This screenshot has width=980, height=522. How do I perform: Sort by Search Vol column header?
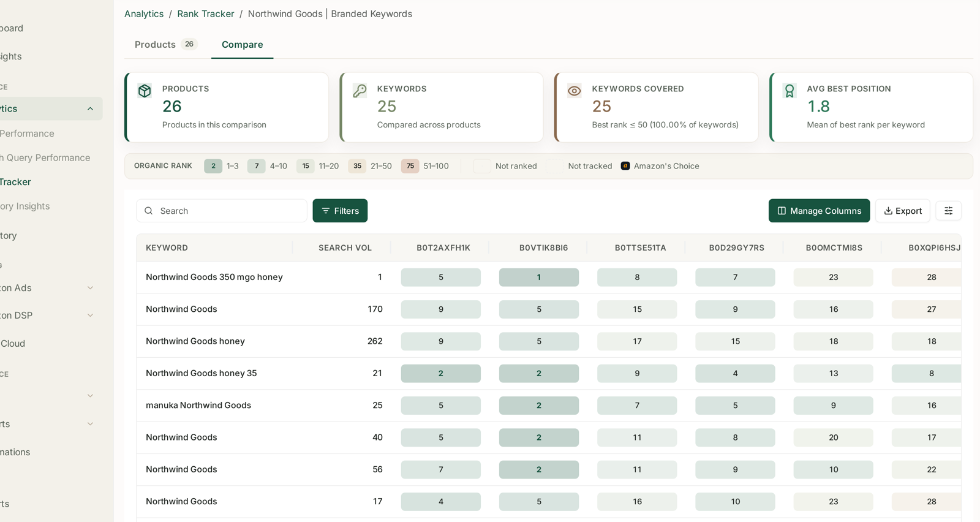click(345, 248)
